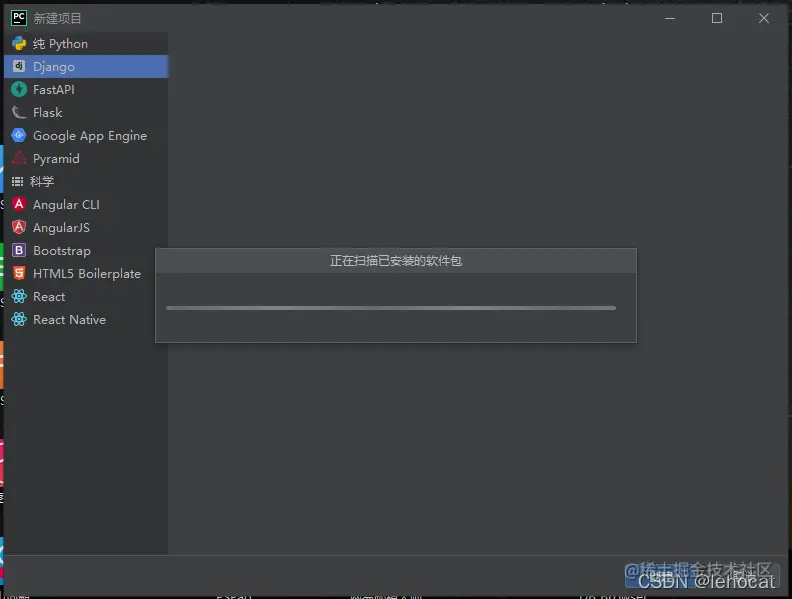Minimize the 新建项目 window
Viewport: 792px width, 599px height.
670,18
